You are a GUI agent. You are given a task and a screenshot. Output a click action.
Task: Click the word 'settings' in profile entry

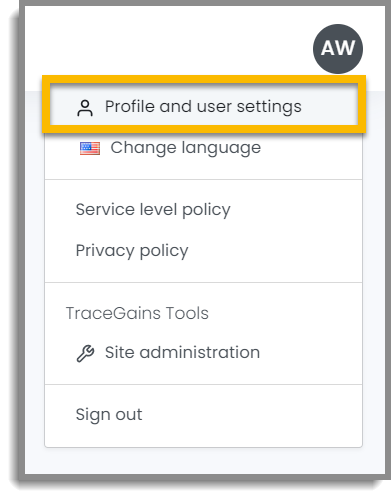(x=269, y=107)
